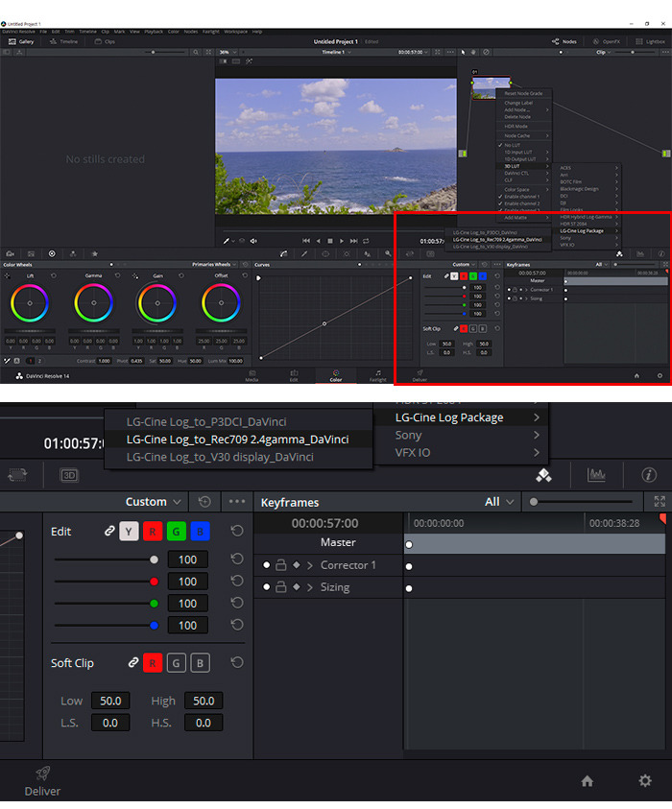Switch to the Fairlight page tab
Image resolution: width=672 pixels, height=809 pixels.
tap(378, 375)
